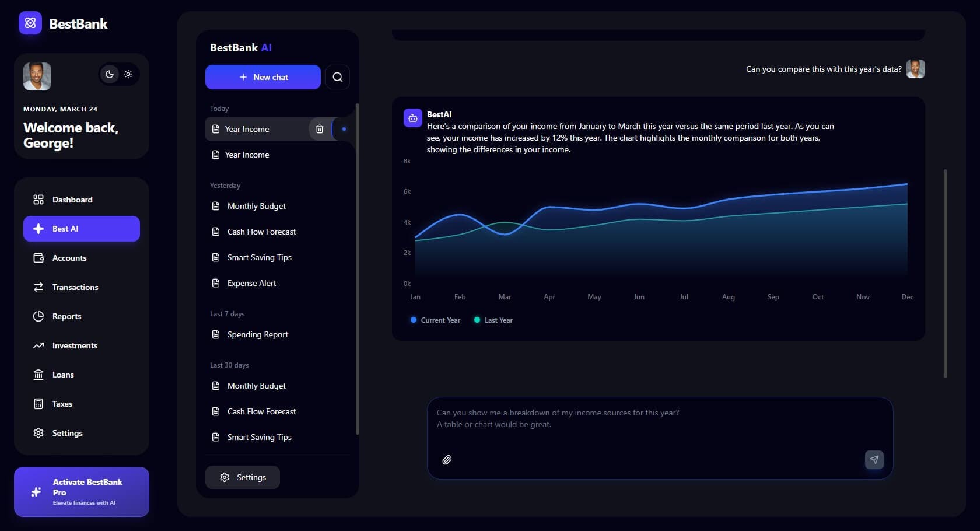Switch to dark mode moon toggle

point(109,74)
